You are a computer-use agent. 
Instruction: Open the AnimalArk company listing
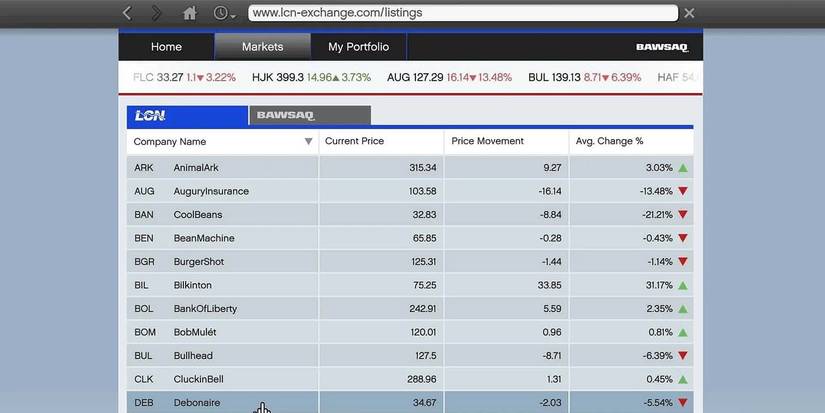point(410,168)
